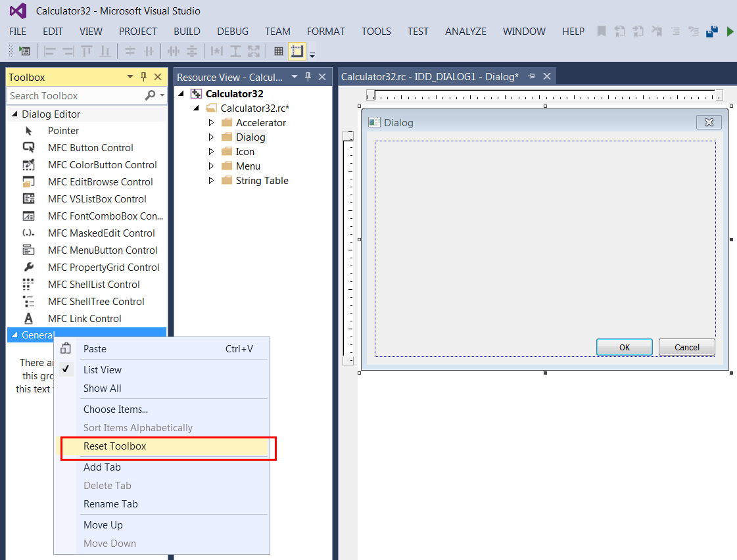This screenshot has height=560, width=737.
Task: Switch to Calculator32.rc IDD_DIALOG1 tab
Action: [429, 77]
